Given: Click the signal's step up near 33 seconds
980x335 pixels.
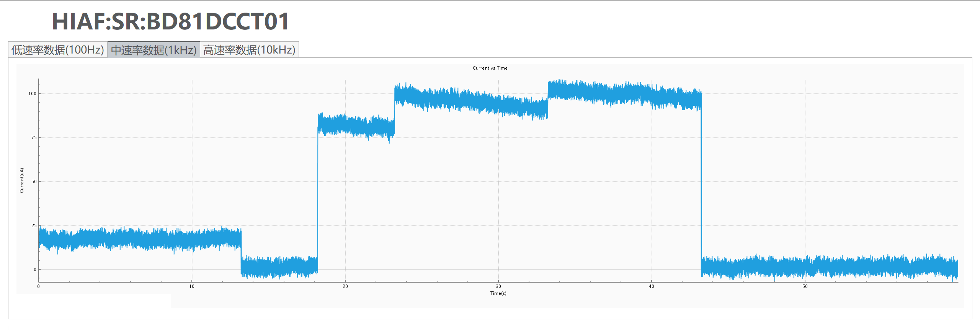Looking at the screenshot, I should (x=548, y=99).
